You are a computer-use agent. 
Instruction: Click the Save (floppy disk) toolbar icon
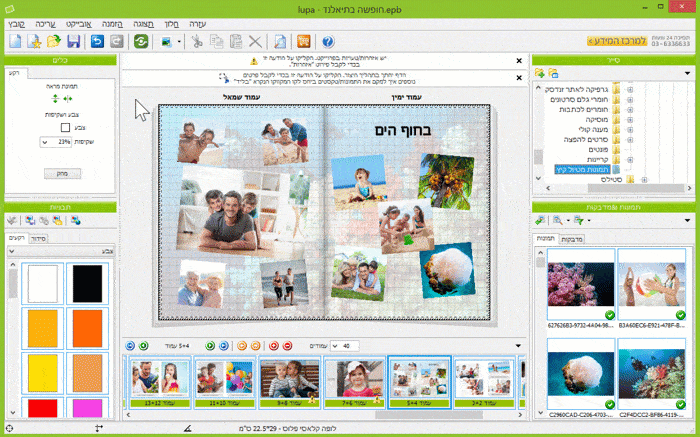pyautogui.click(x=73, y=41)
